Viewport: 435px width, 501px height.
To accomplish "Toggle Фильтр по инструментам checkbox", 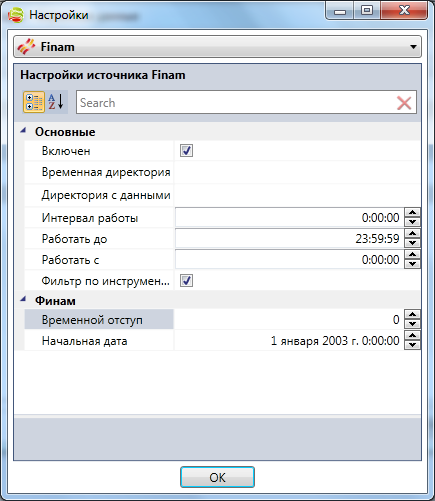I will coord(186,281).
